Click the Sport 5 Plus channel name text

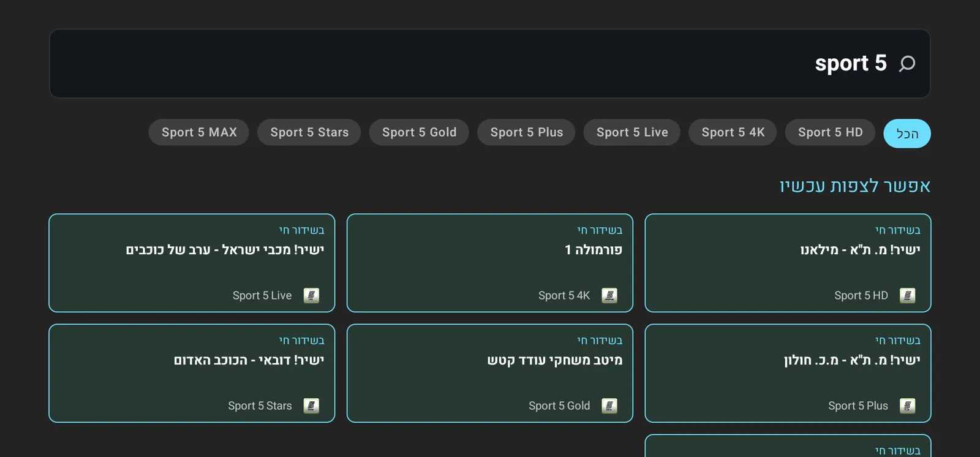click(858, 406)
